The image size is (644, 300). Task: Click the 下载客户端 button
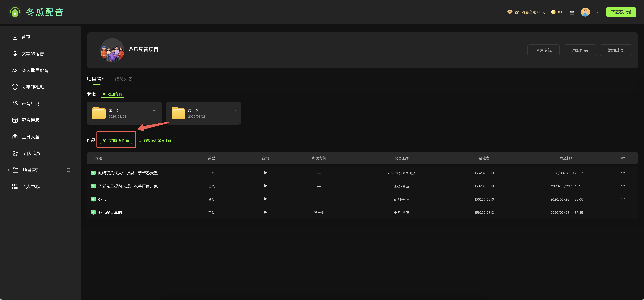(x=621, y=12)
